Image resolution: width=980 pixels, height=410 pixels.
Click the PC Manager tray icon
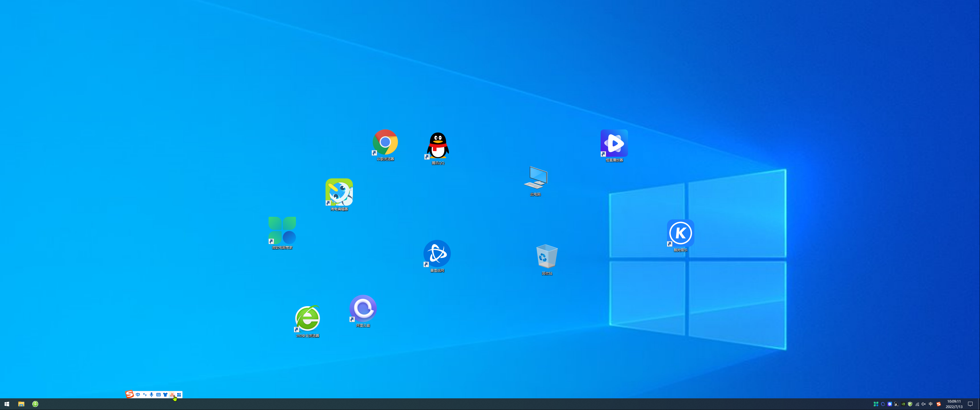[x=876, y=404]
